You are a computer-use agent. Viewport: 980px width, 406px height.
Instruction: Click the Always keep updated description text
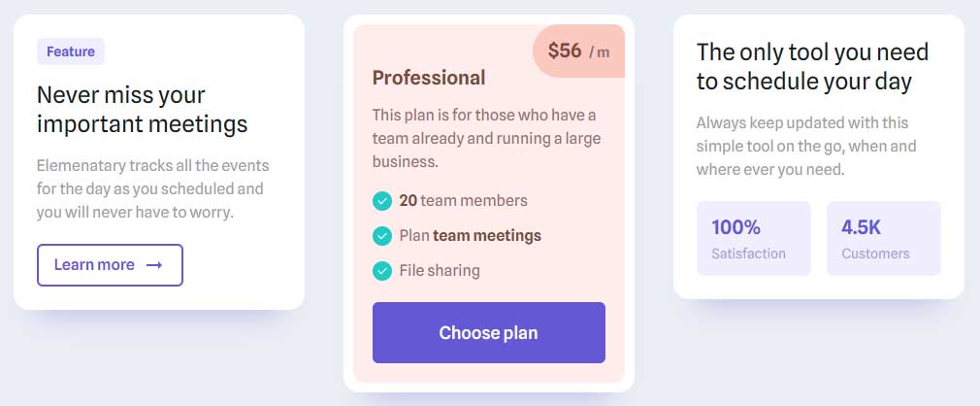pos(806,146)
